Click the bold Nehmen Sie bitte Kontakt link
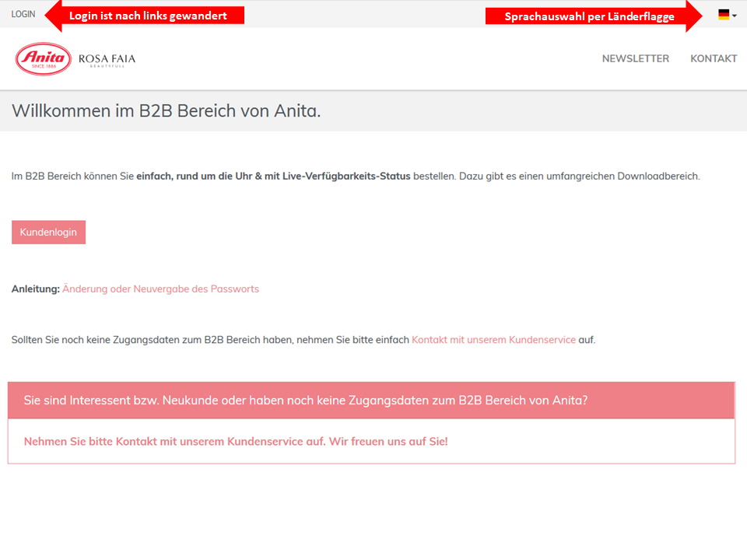This screenshot has height=560, width=747. pyautogui.click(x=236, y=442)
